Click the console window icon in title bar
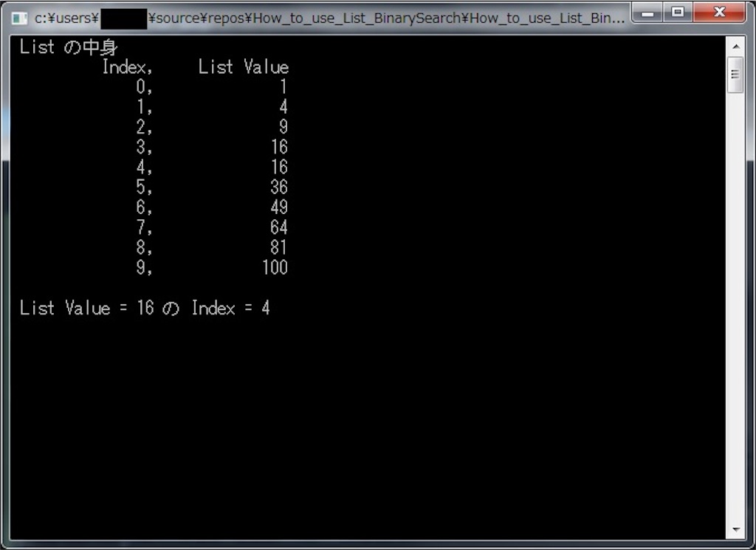The width and height of the screenshot is (756, 550). [18, 18]
